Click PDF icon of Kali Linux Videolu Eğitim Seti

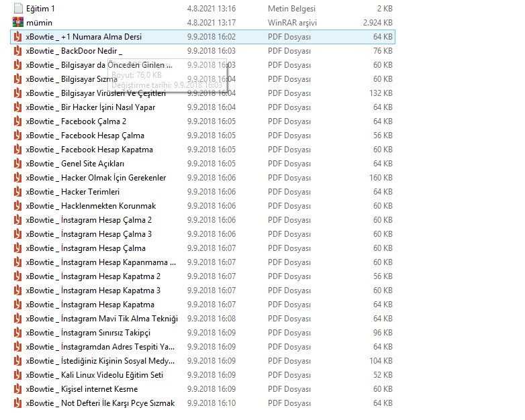(x=18, y=375)
